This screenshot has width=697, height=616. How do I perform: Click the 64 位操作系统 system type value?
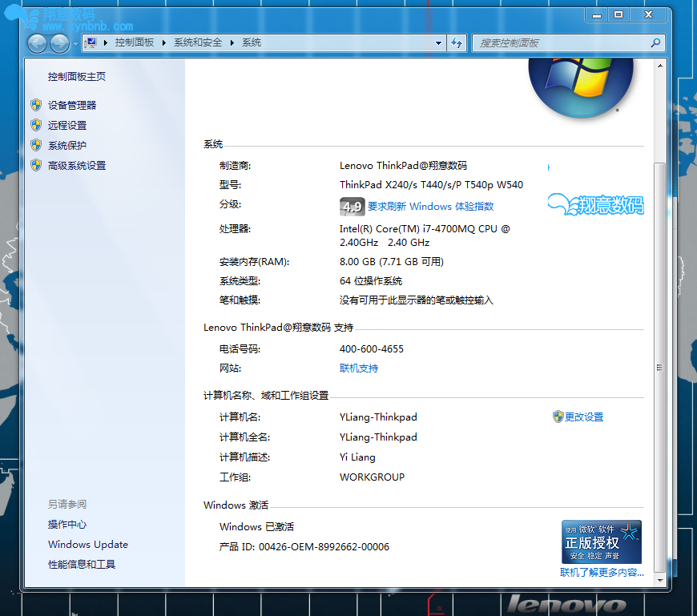click(371, 281)
